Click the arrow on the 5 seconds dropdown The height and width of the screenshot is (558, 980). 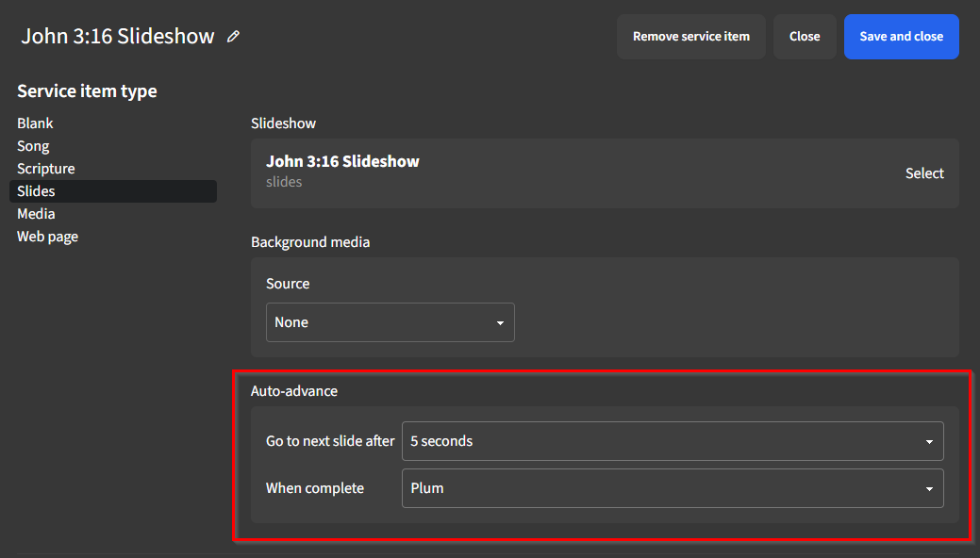tap(930, 440)
